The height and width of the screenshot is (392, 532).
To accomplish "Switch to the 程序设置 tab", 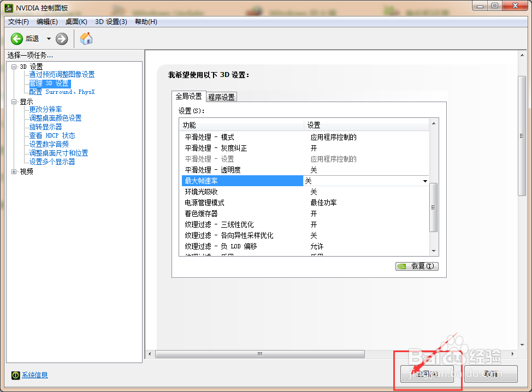I will (x=222, y=97).
